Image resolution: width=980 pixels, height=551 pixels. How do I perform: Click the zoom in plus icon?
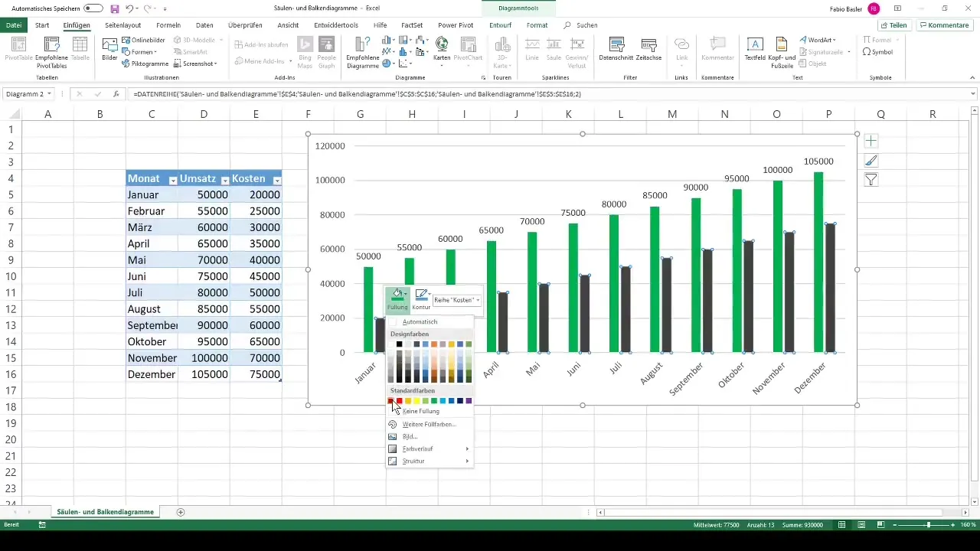(954, 525)
